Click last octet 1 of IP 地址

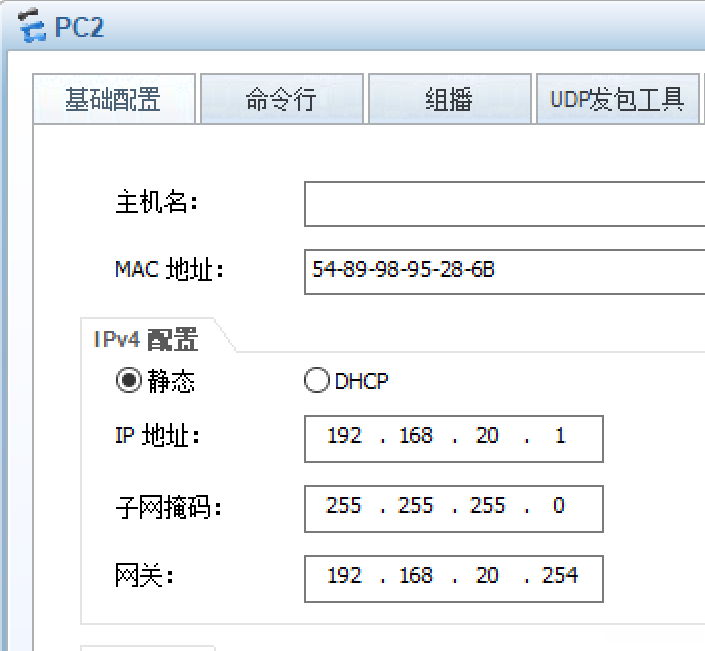pyautogui.click(x=560, y=436)
